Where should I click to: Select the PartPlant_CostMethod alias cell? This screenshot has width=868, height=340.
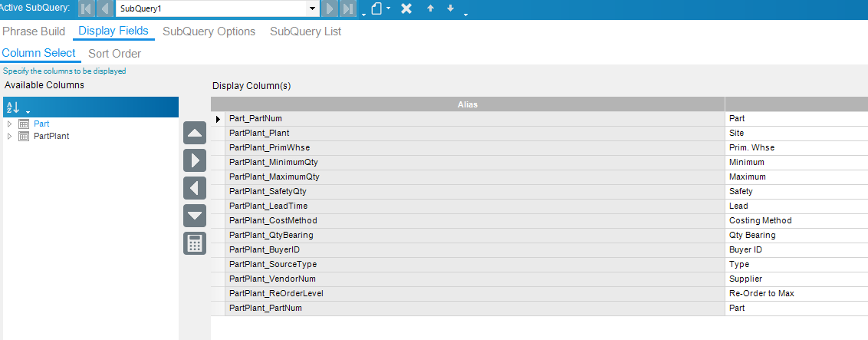pyautogui.click(x=475, y=221)
